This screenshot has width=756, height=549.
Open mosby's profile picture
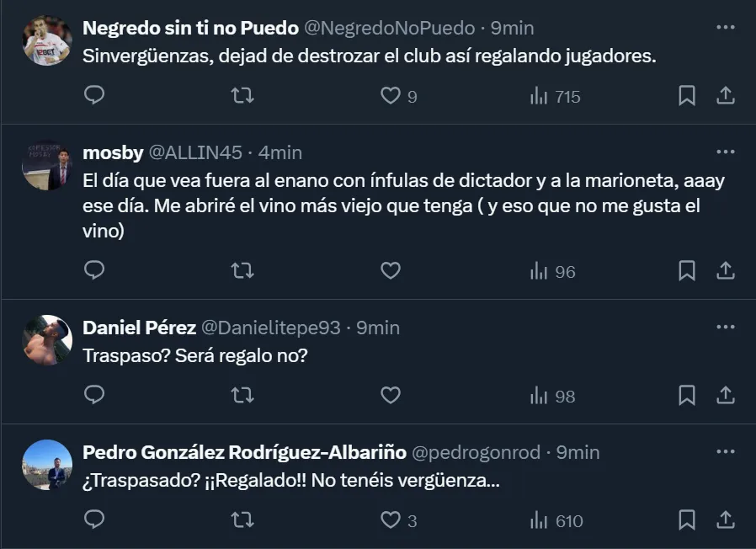(x=47, y=165)
